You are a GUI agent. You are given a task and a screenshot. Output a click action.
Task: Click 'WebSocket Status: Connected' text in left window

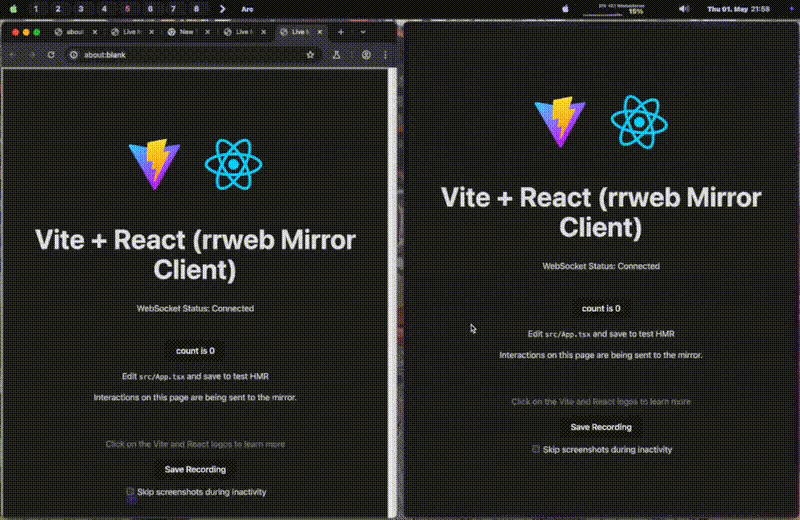tap(195, 308)
